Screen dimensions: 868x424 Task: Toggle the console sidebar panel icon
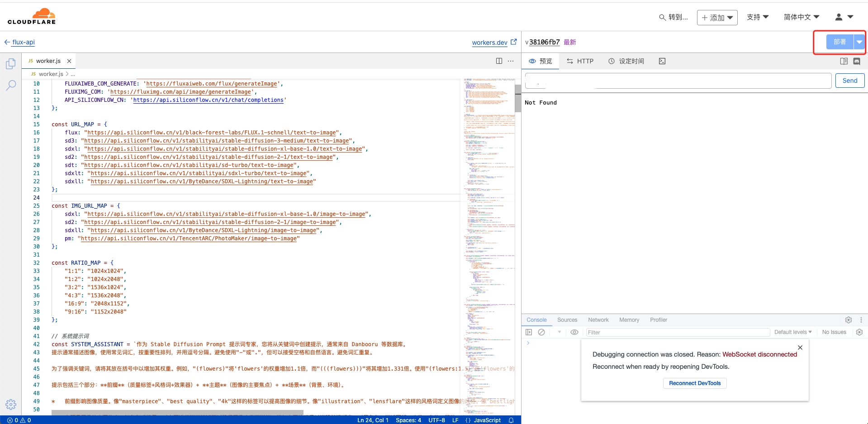[x=529, y=332]
